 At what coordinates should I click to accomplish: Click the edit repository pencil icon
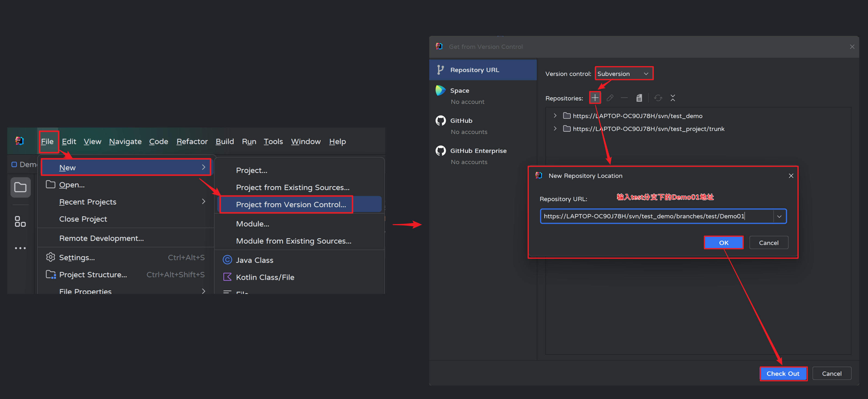(x=610, y=98)
